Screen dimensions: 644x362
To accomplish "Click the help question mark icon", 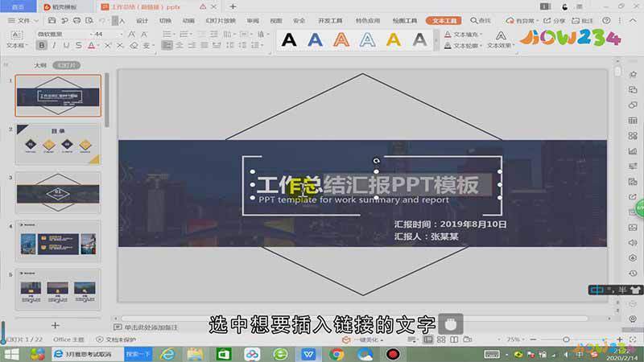I will coord(606,21).
